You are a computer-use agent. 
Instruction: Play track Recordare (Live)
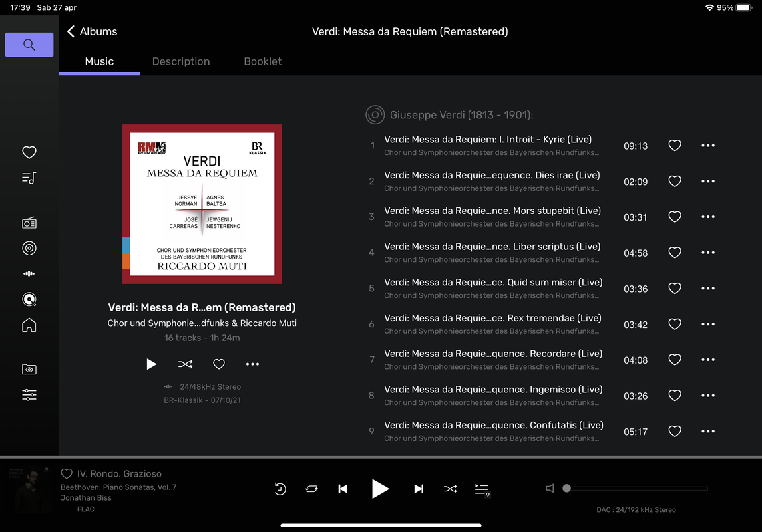tap(493, 354)
